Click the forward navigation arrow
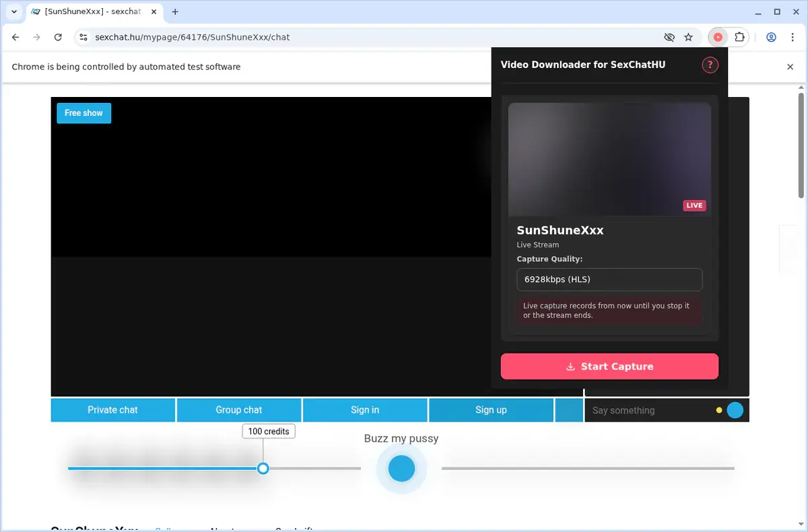 tap(37, 37)
